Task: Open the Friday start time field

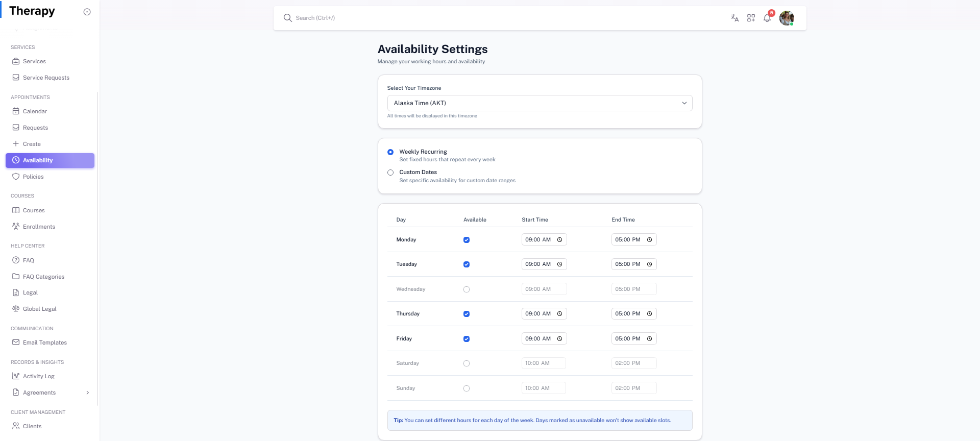Action: point(544,339)
